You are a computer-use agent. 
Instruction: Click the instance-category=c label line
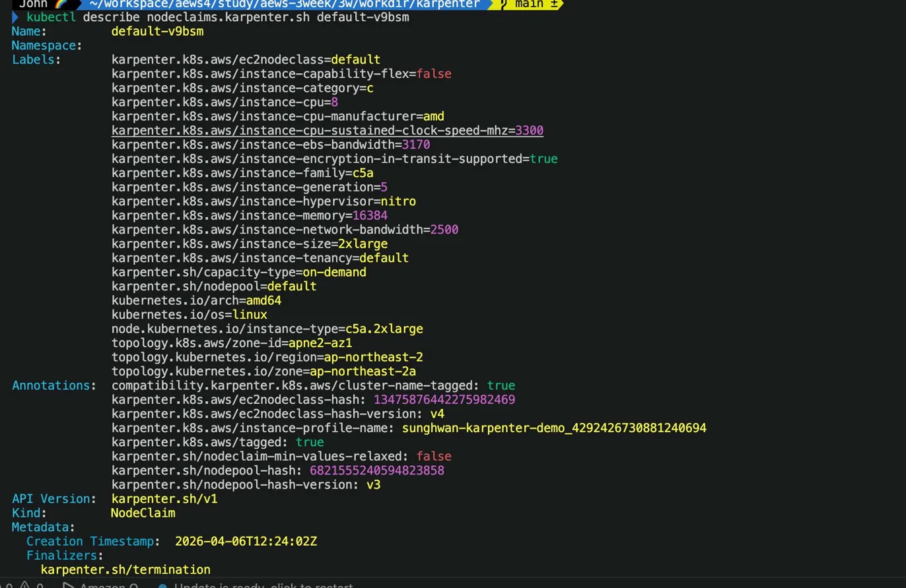(x=242, y=88)
